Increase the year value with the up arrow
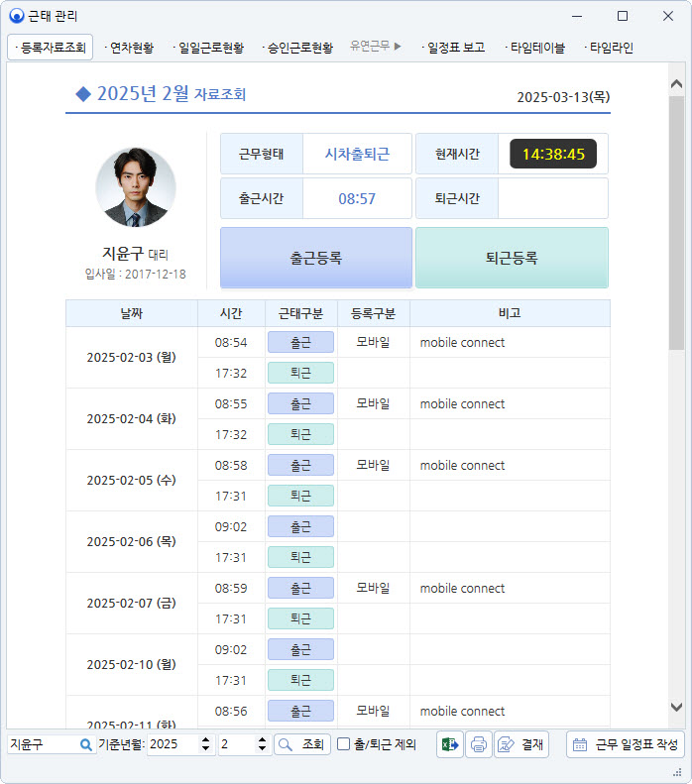This screenshot has width=692, height=784. [206, 739]
